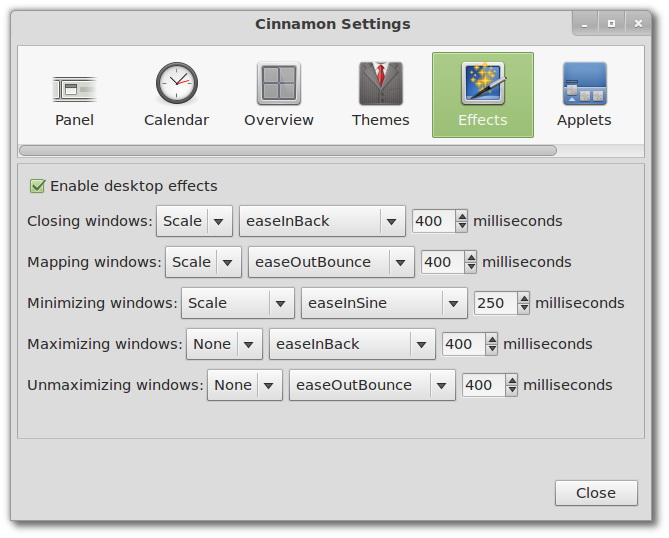Expand Minimizing windows Scale dropdown

click(x=237, y=303)
